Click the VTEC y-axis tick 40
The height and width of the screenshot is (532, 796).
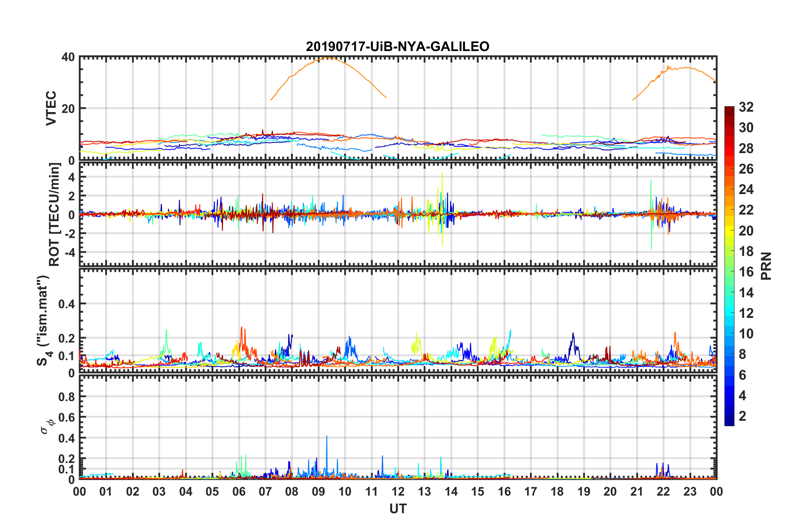(x=68, y=57)
